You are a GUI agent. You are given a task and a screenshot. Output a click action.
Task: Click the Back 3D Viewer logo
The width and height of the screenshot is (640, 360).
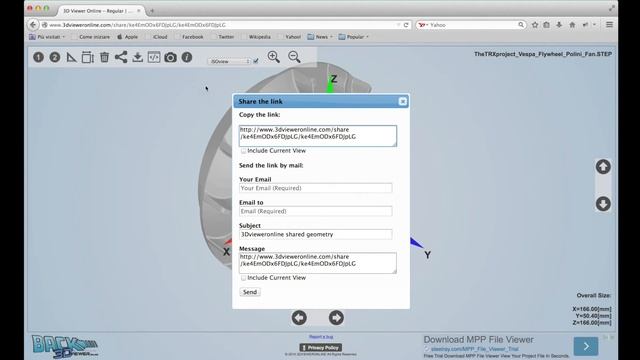[65, 346]
